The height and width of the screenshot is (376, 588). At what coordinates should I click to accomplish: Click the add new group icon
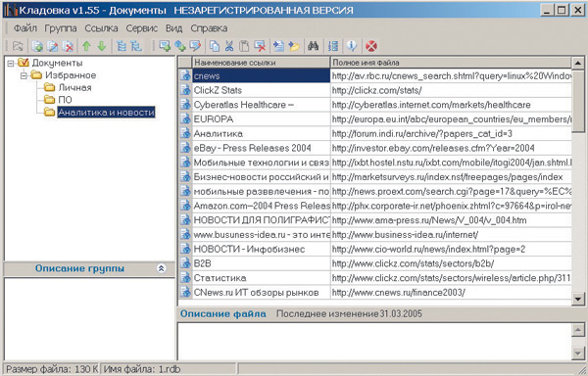point(37,46)
